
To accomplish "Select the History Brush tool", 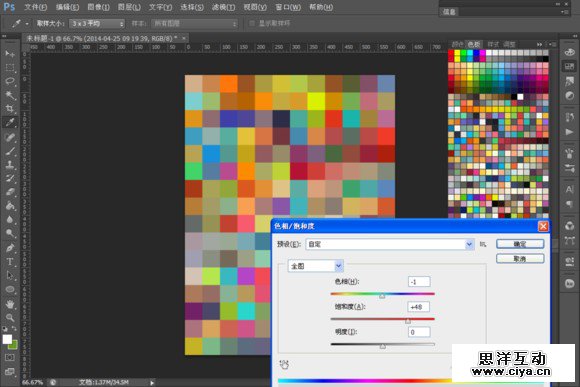I will tap(10, 178).
